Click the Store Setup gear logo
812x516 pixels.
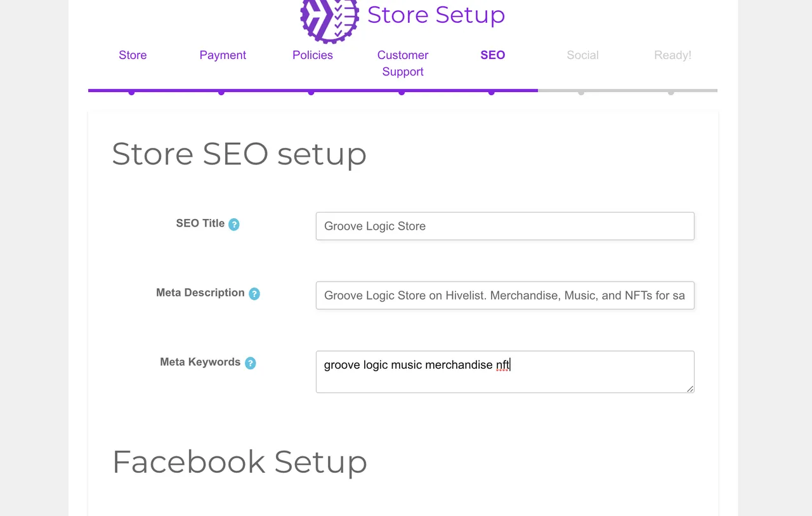[x=329, y=20]
